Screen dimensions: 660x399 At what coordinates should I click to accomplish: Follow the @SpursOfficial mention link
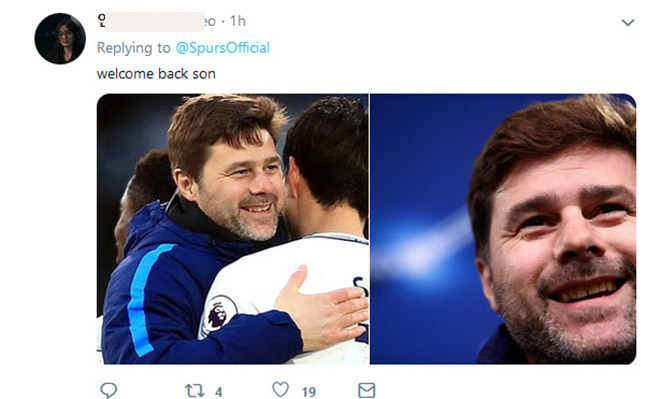[x=223, y=48]
